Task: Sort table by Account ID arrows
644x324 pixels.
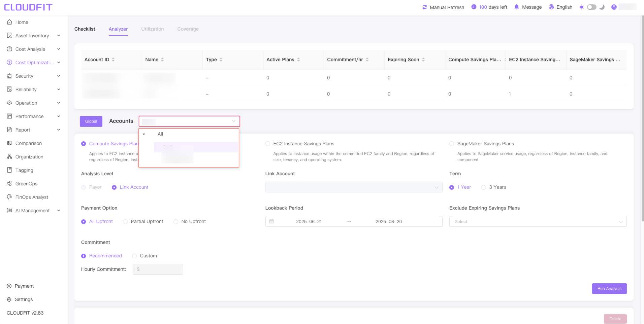Action: point(113,60)
